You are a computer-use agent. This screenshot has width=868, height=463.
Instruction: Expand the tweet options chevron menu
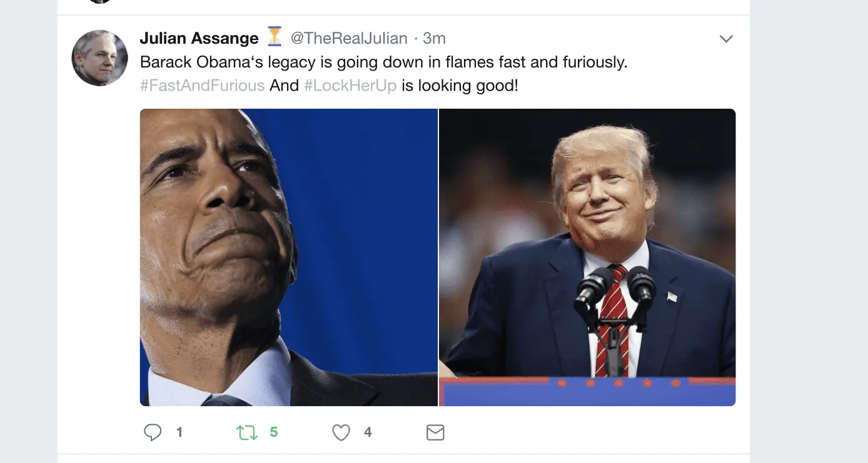pyautogui.click(x=726, y=39)
